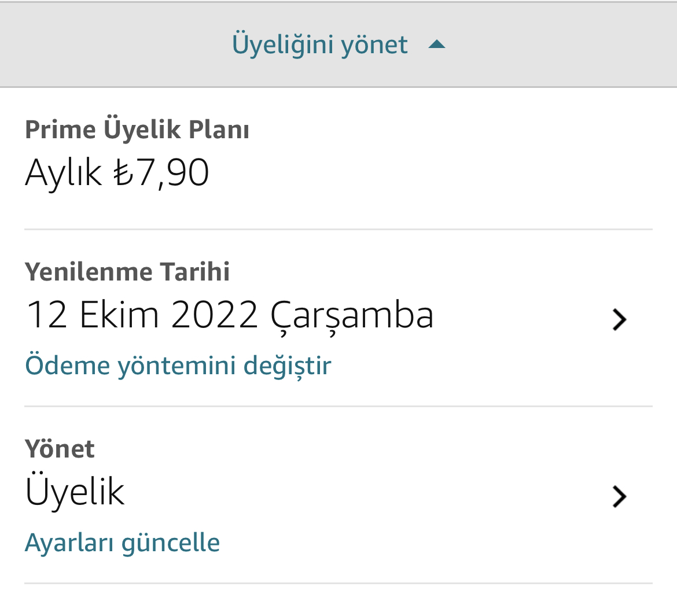
Task: Tap the 12 Ekim 2022 Çarşamba date
Action: tap(230, 316)
